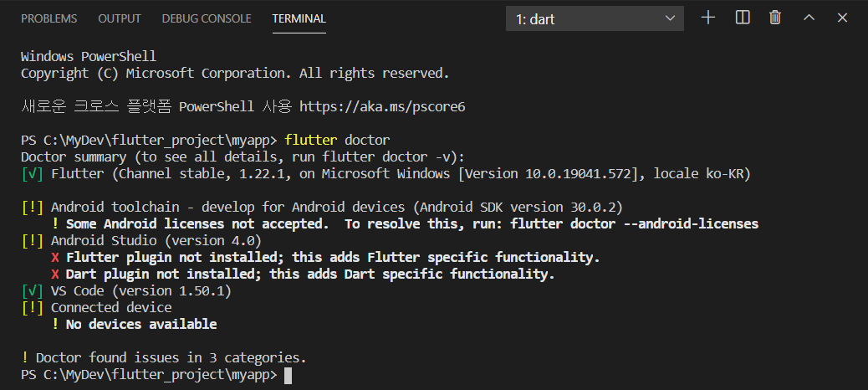Click the 'Windows PowerShell' header text

89,57
